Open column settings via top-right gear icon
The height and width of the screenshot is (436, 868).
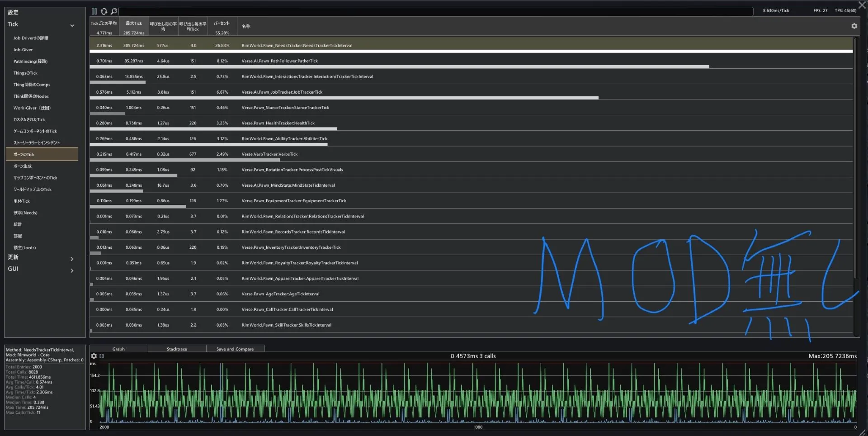[854, 26]
